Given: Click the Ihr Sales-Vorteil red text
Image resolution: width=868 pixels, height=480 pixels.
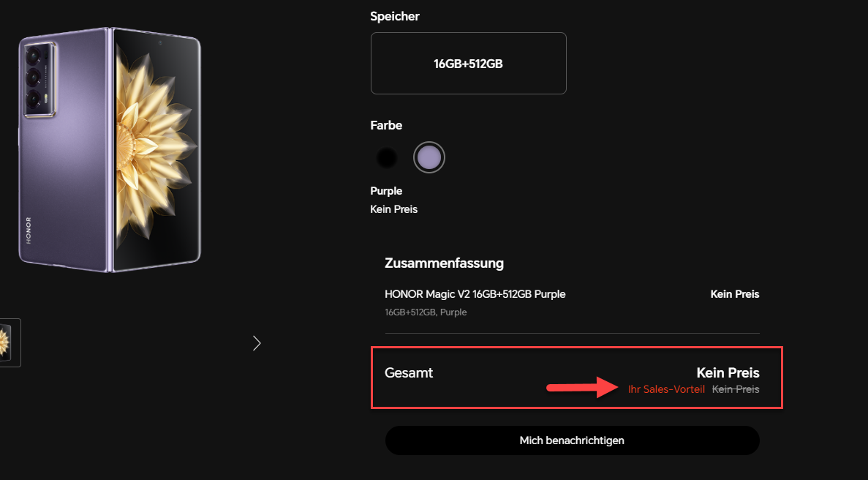Looking at the screenshot, I should tap(666, 389).
